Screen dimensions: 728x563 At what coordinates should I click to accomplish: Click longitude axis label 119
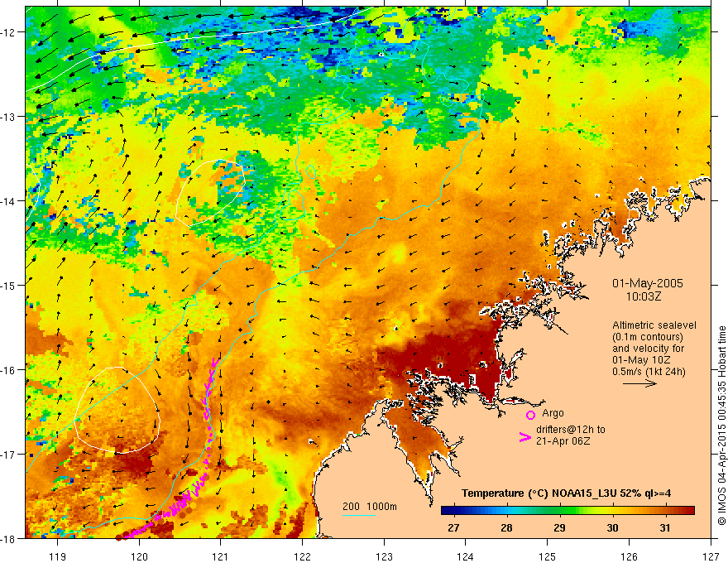point(58,556)
